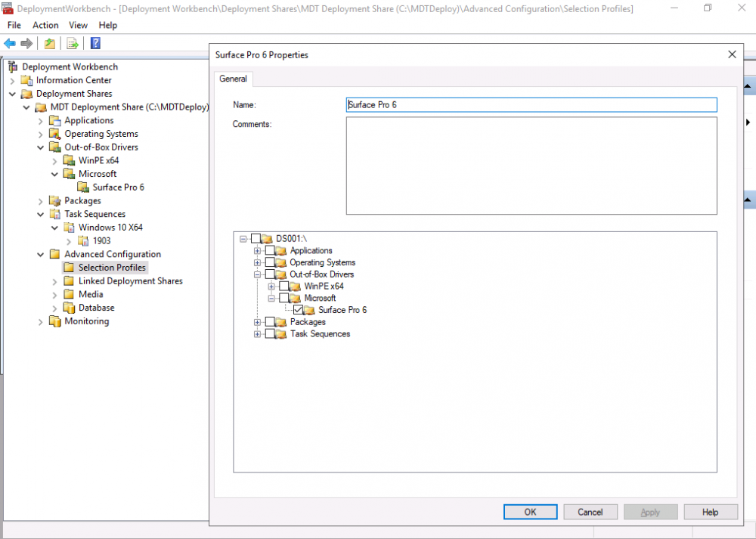
Task: Click the export list toolbar icon
Action: pyautogui.click(x=73, y=43)
